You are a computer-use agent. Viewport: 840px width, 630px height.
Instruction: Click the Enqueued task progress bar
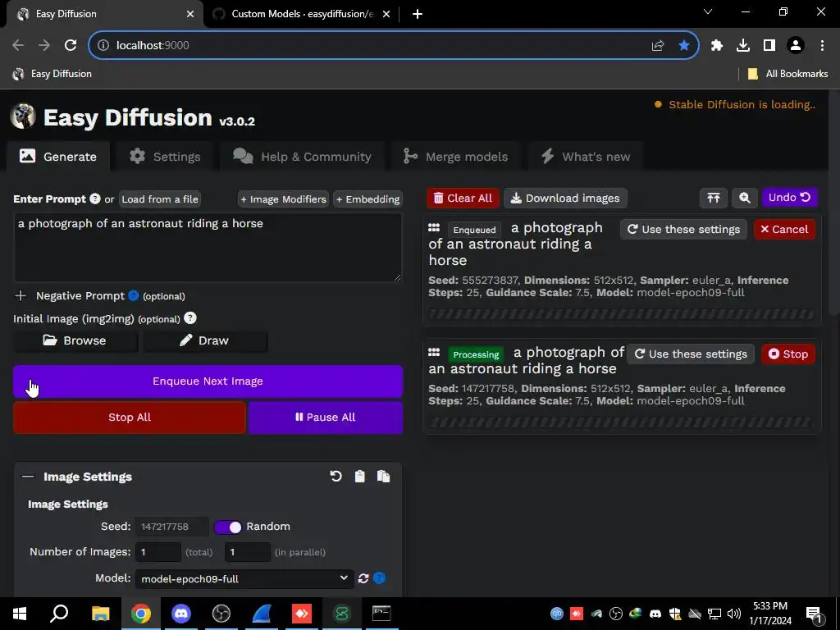(622, 314)
